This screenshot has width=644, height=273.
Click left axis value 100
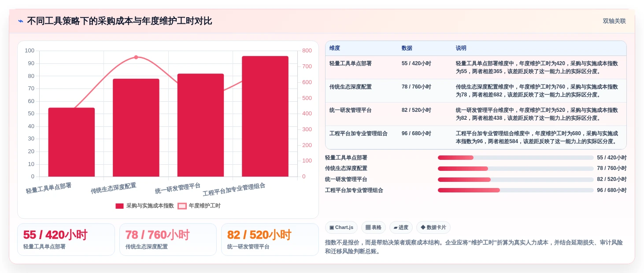pos(30,51)
